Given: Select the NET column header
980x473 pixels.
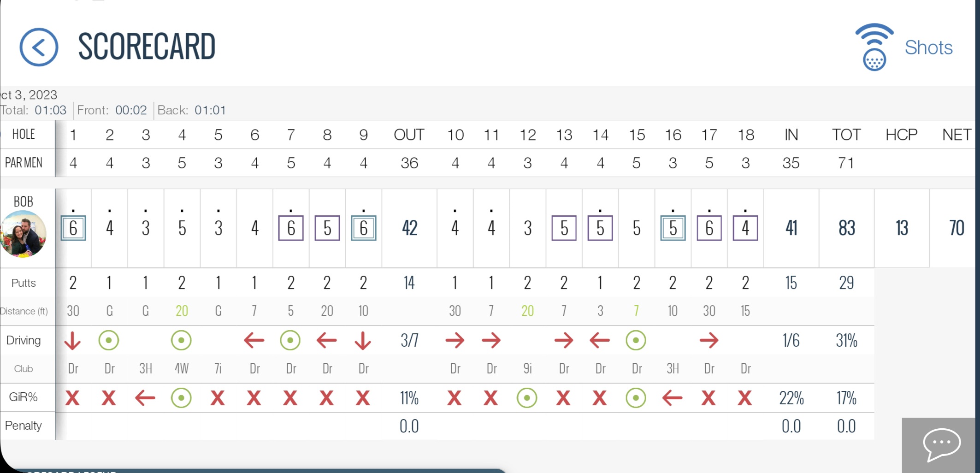Looking at the screenshot, I should coord(956,135).
